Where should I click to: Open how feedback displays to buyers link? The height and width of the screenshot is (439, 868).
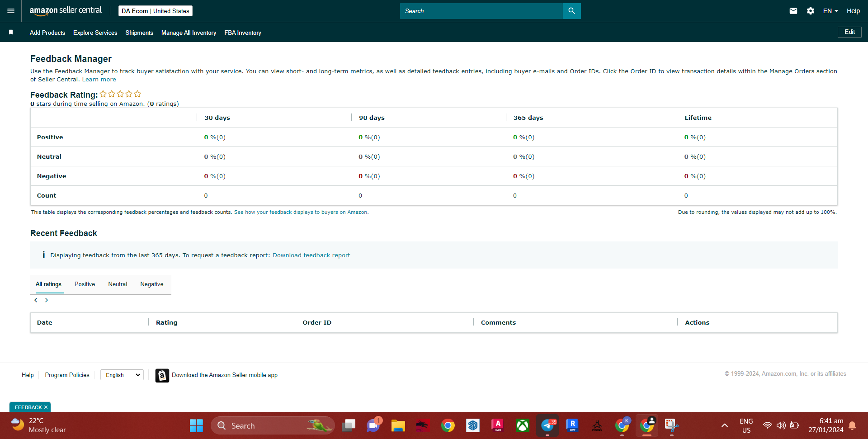tap(301, 212)
